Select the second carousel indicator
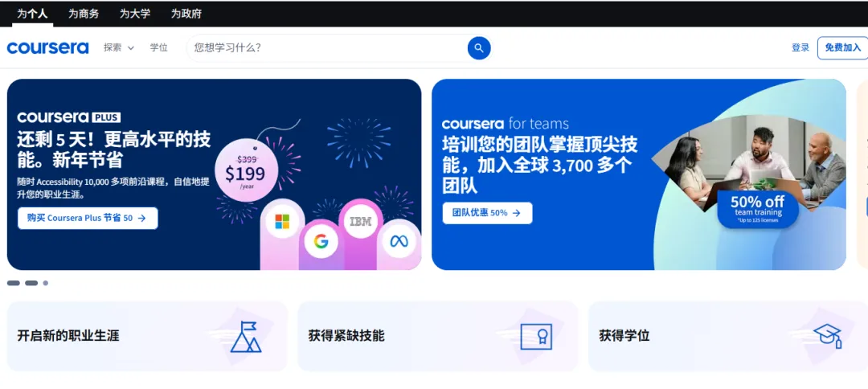The height and width of the screenshot is (389, 868). [x=31, y=283]
